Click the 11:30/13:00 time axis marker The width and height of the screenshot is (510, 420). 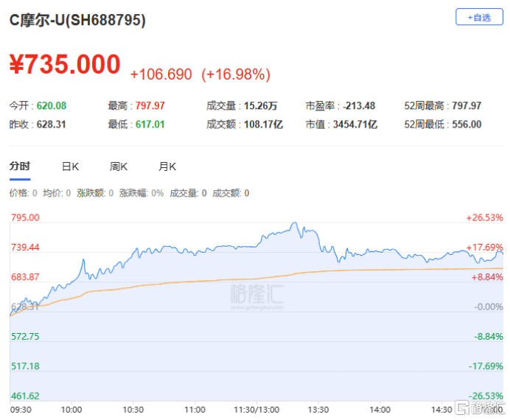[x=256, y=409]
